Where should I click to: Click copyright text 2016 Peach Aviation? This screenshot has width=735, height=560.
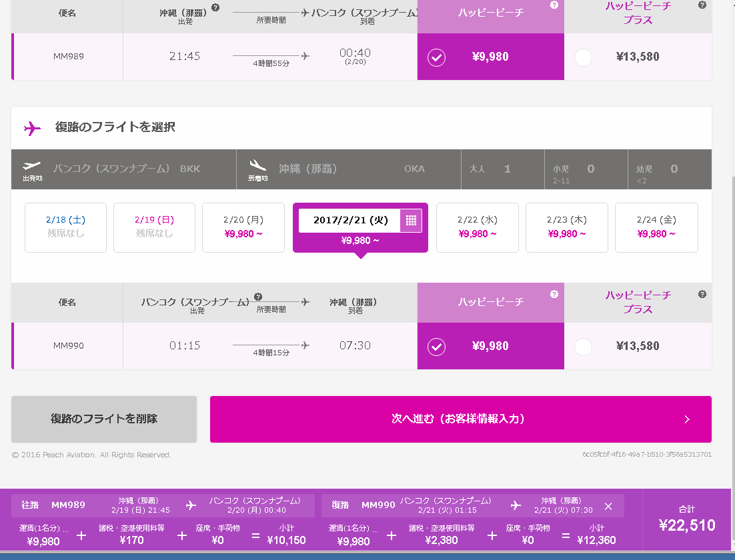tap(91, 455)
